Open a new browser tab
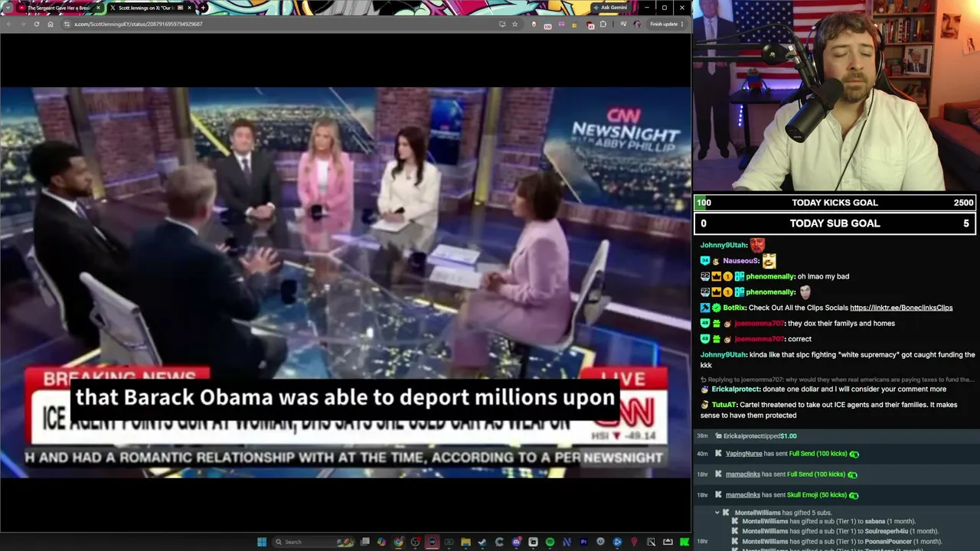This screenshot has height=551, width=980. tap(203, 8)
